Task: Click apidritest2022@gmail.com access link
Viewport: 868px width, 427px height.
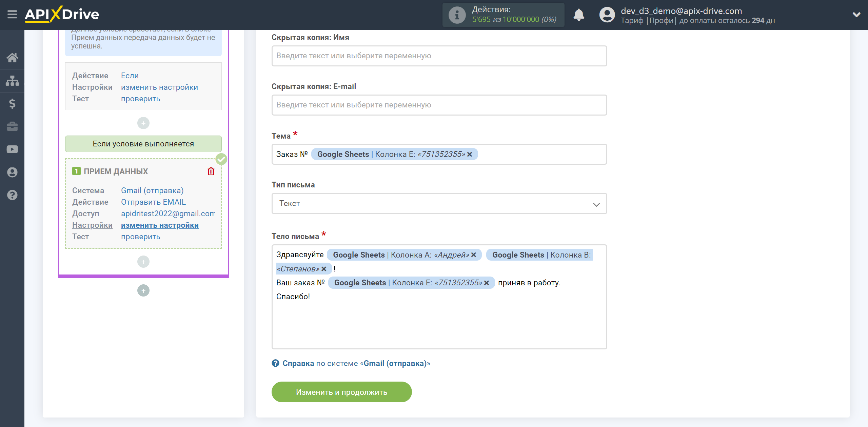Action: [x=168, y=213]
